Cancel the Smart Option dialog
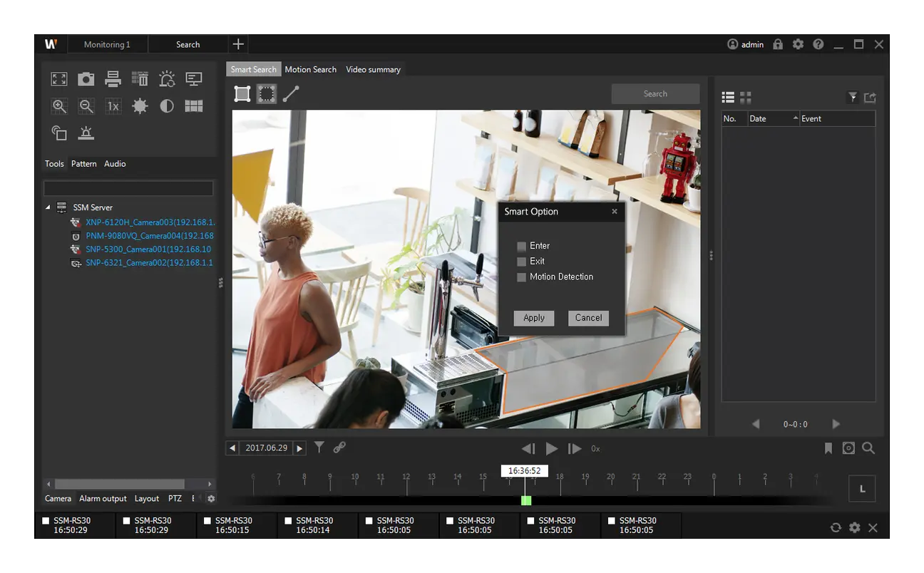 click(589, 318)
